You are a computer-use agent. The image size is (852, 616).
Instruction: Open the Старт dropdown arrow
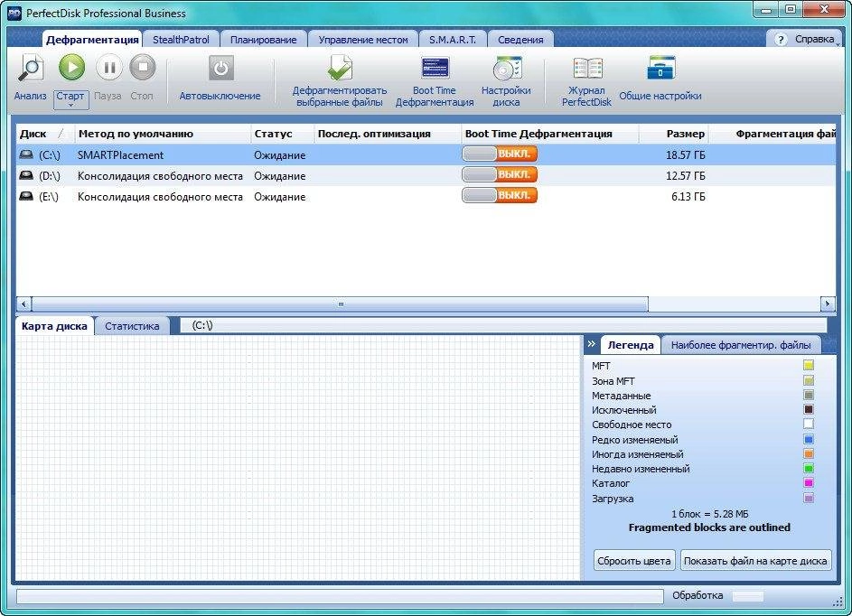pos(70,105)
